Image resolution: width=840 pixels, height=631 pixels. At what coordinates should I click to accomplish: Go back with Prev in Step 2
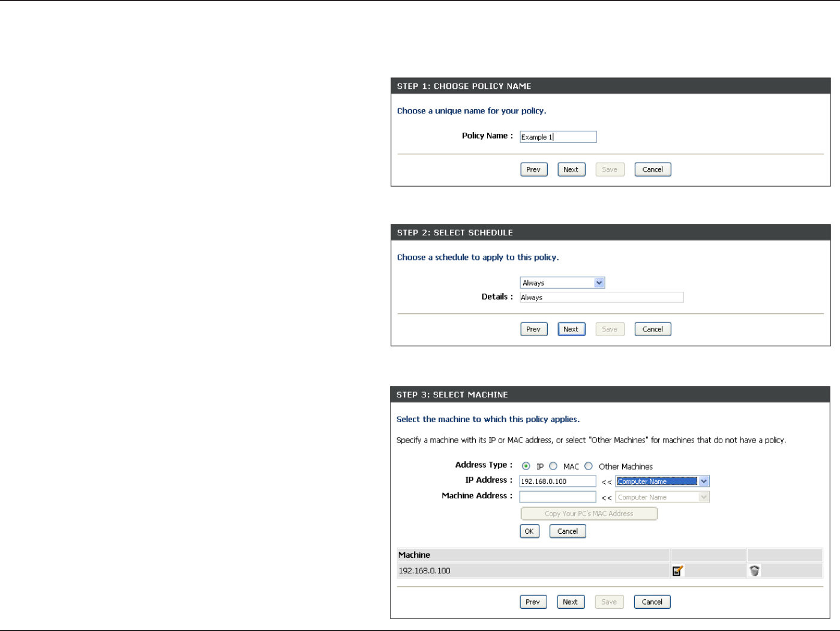tap(533, 330)
